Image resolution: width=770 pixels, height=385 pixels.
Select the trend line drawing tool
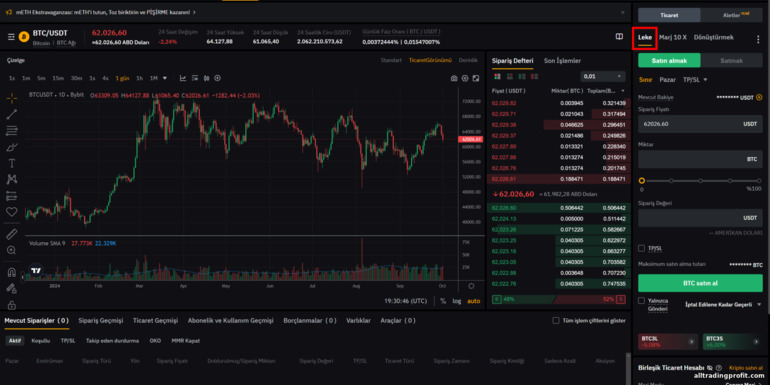[x=12, y=114]
